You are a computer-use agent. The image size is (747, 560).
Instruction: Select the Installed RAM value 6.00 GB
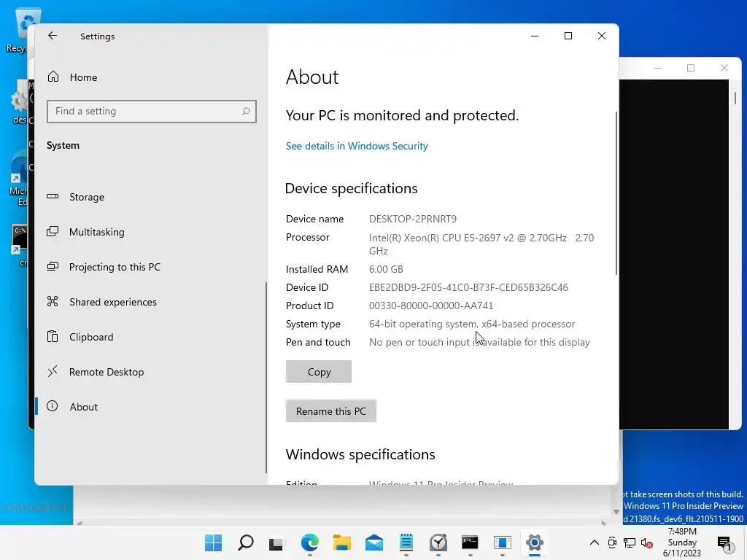pos(386,269)
